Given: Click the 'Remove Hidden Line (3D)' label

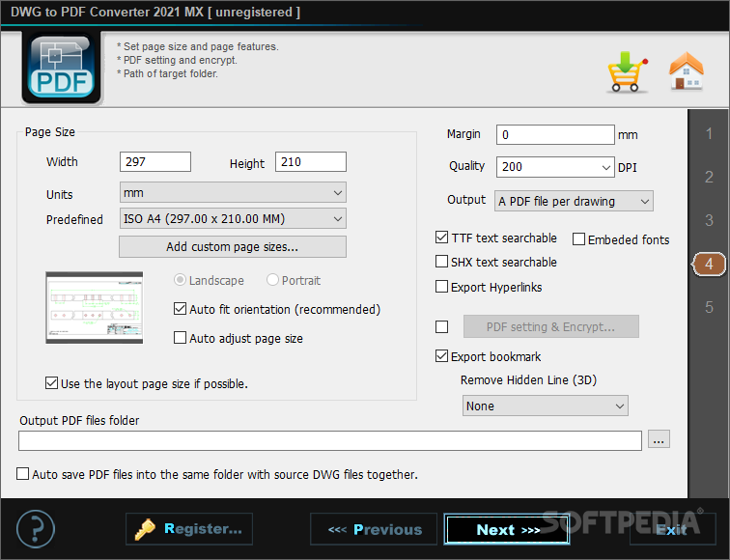Looking at the screenshot, I should click(528, 380).
